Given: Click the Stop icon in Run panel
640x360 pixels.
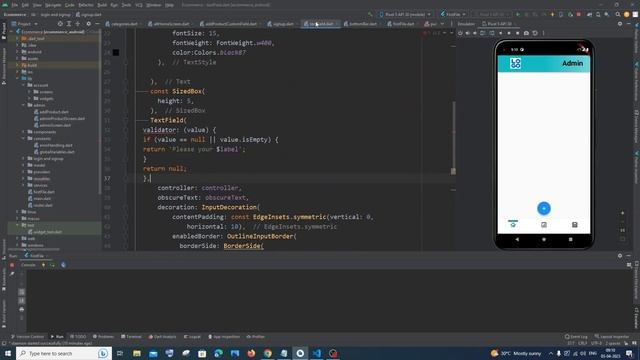Looking at the screenshot, I should click(12, 265).
